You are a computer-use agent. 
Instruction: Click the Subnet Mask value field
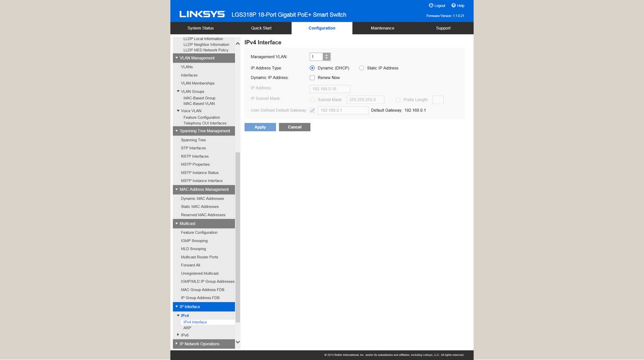pos(365,100)
